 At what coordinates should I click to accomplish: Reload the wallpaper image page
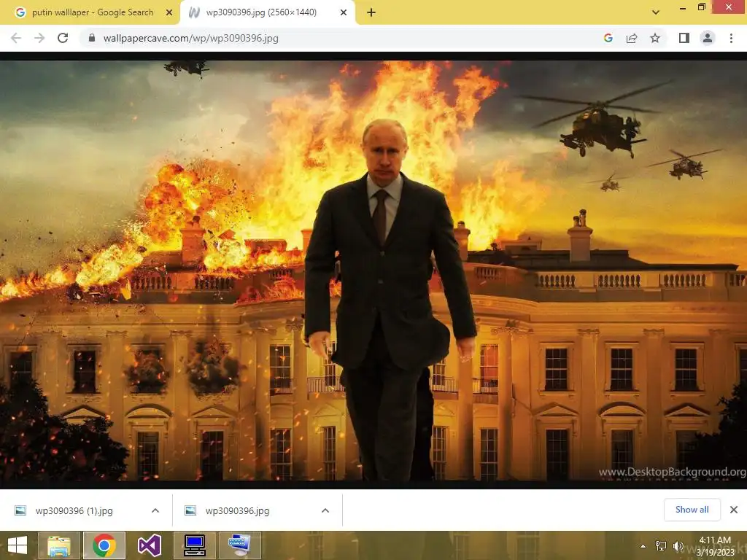[x=63, y=38]
